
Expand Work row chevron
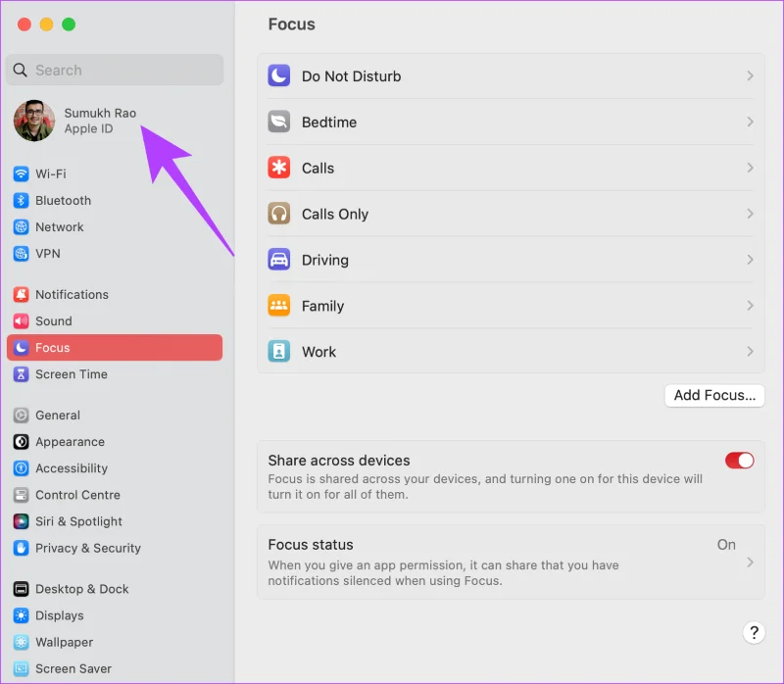pos(750,352)
